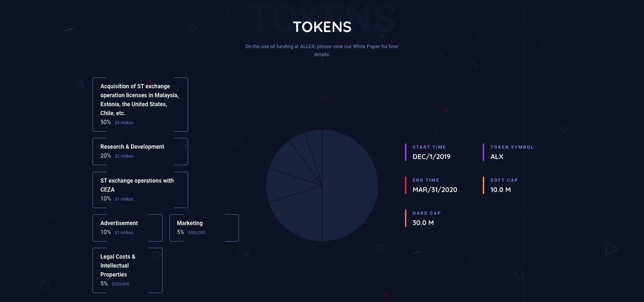Click the Marketing 5% card

tap(204, 227)
